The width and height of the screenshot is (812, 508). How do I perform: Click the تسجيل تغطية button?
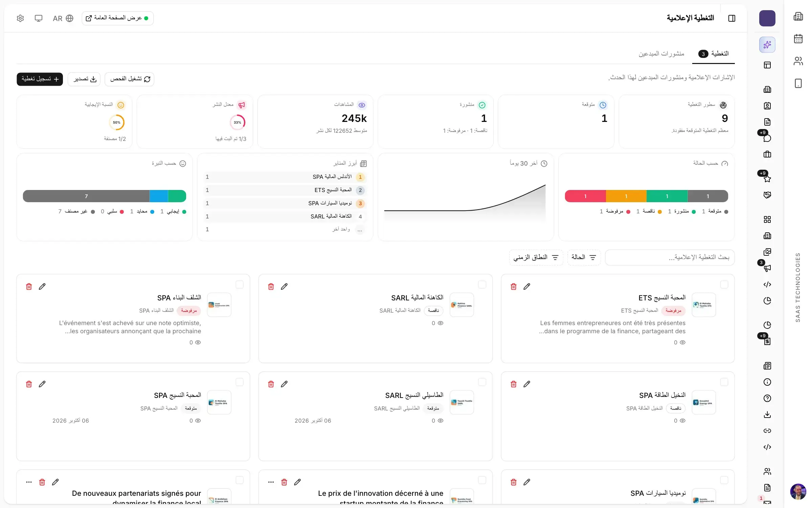pos(40,79)
